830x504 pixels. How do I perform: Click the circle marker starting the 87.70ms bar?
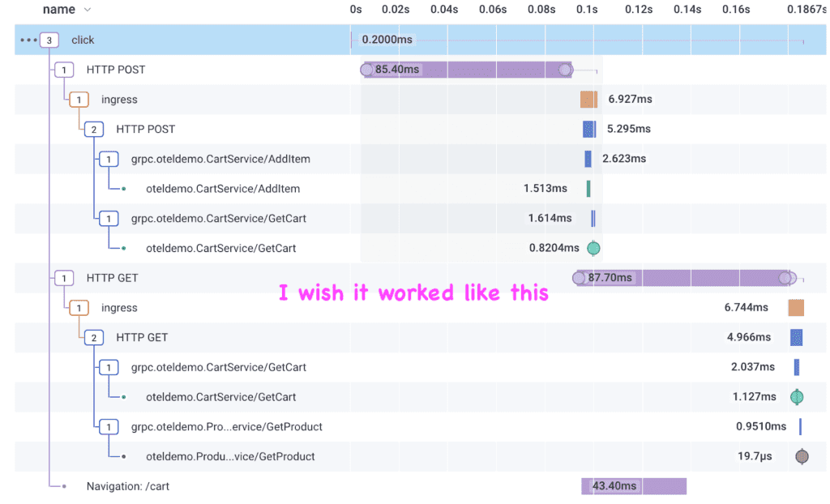pos(579,278)
